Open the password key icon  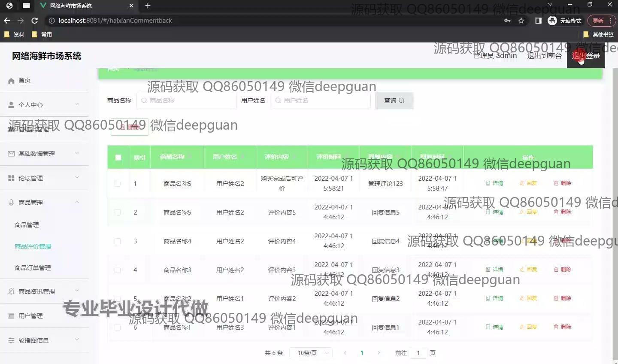507,21
